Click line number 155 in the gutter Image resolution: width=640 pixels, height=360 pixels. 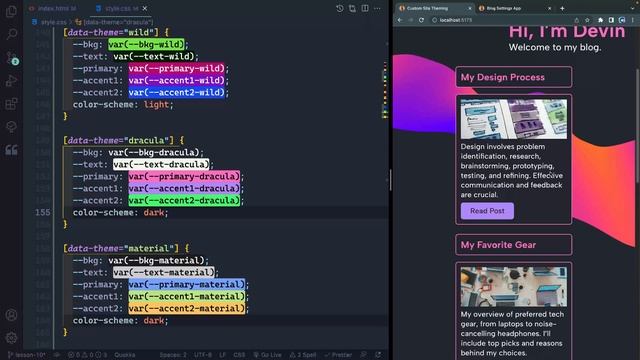pos(42,212)
